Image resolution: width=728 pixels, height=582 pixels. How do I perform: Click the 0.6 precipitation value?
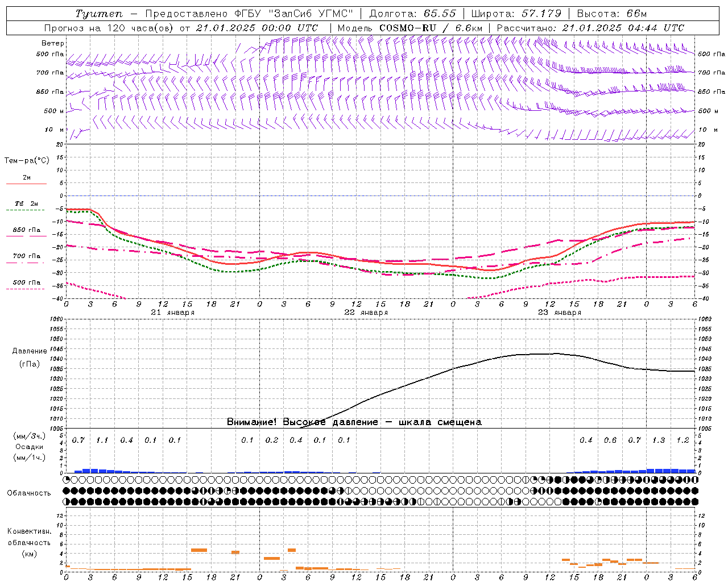(x=610, y=440)
